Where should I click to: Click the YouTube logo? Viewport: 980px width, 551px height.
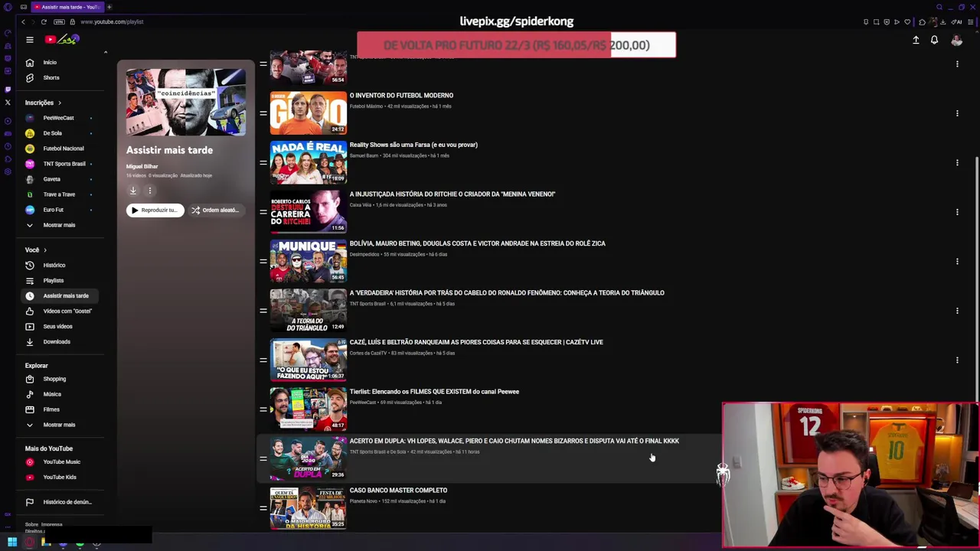[63, 40]
